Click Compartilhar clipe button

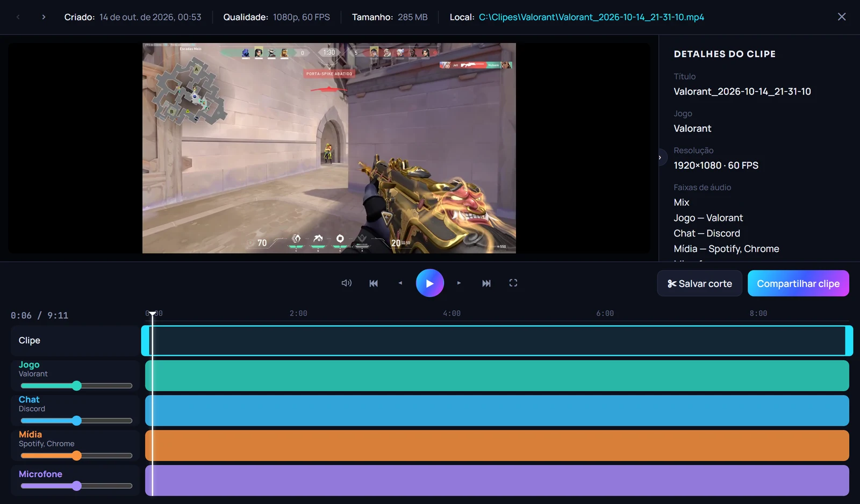tap(798, 283)
